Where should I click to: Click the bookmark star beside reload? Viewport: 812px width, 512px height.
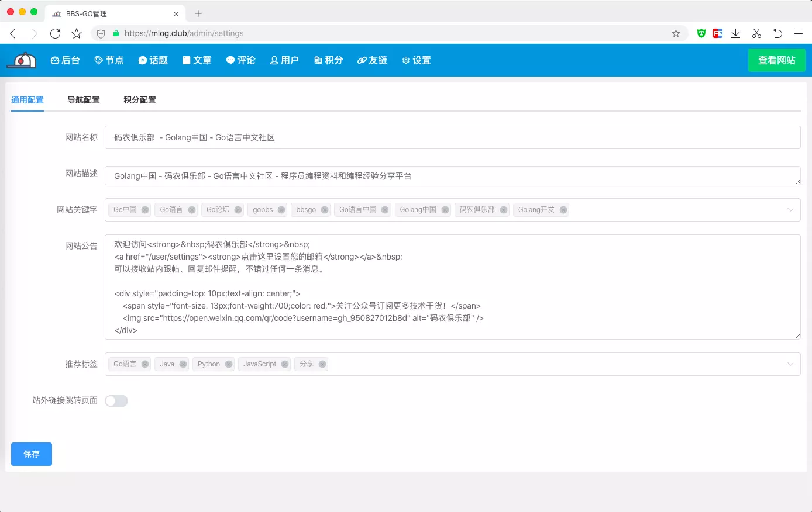pos(77,33)
